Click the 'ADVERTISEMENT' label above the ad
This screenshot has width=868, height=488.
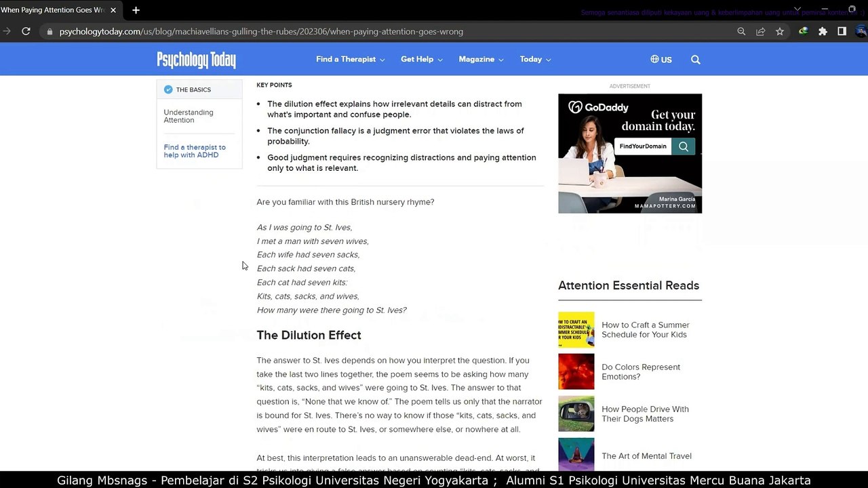click(x=629, y=86)
